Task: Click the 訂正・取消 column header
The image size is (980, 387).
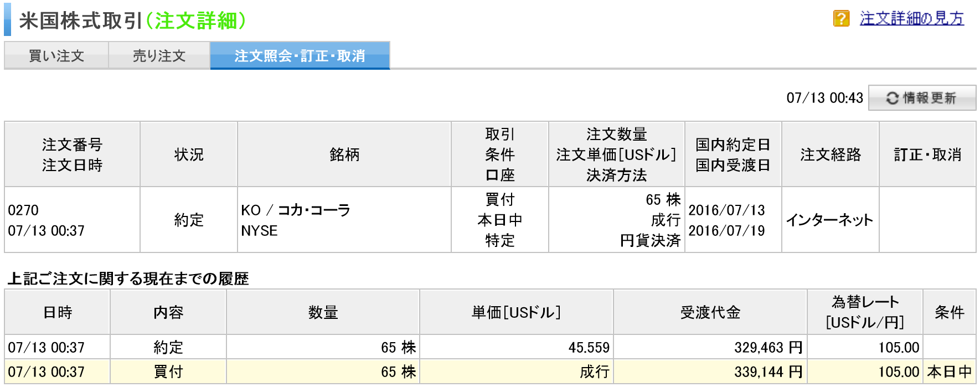Action: 927,154
